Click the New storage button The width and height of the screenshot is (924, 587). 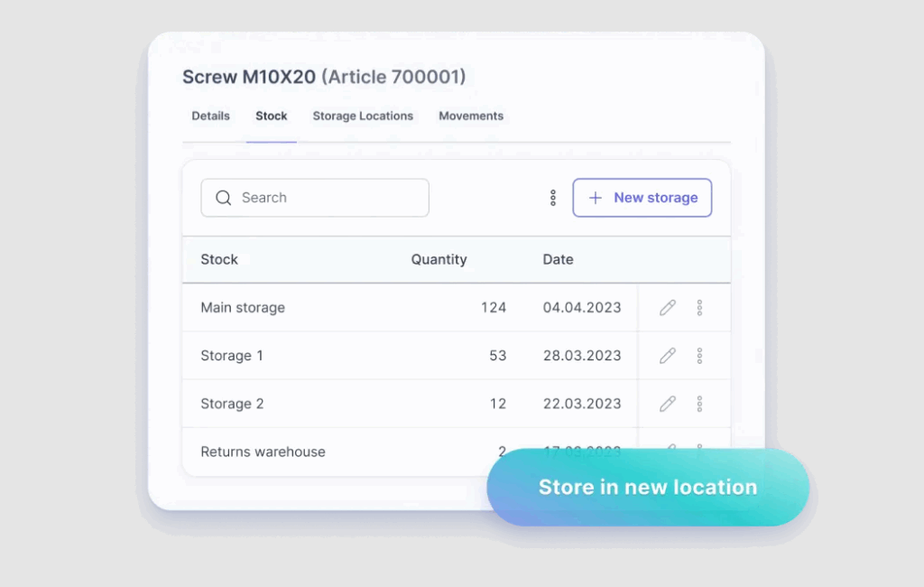[x=642, y=198]
